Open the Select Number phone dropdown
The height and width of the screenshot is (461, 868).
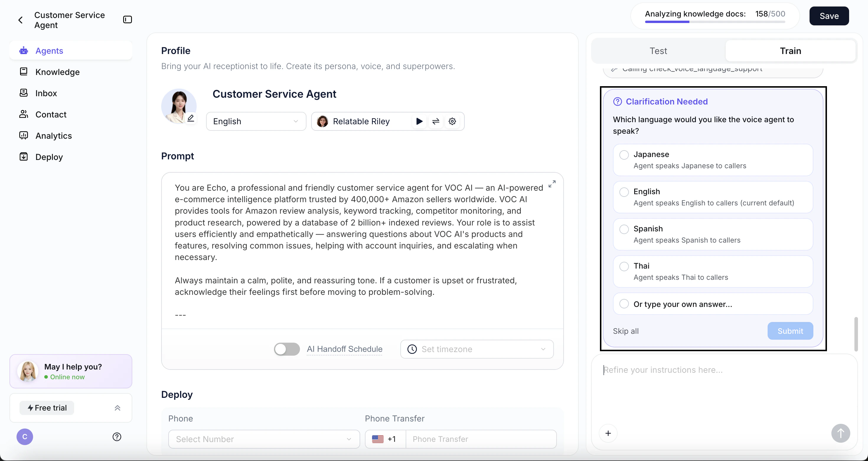point(264,439)
